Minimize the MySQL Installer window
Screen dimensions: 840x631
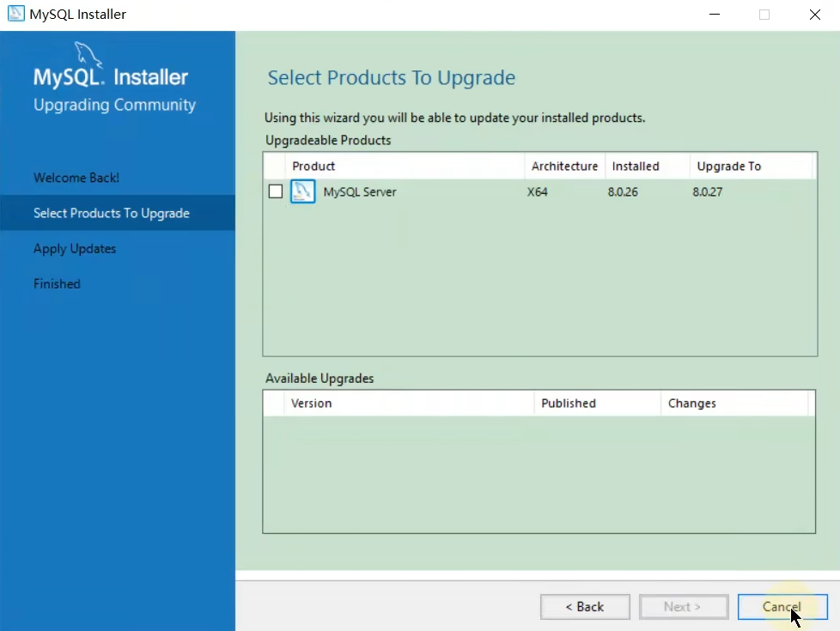pos(715,15)
